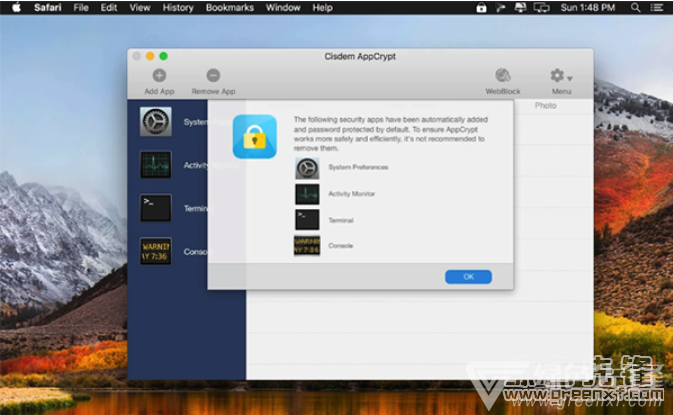Click 'System Preferences' text in dialog
Image resolution: width=673 pixels, height=415 pixels.
pos(358,167)
